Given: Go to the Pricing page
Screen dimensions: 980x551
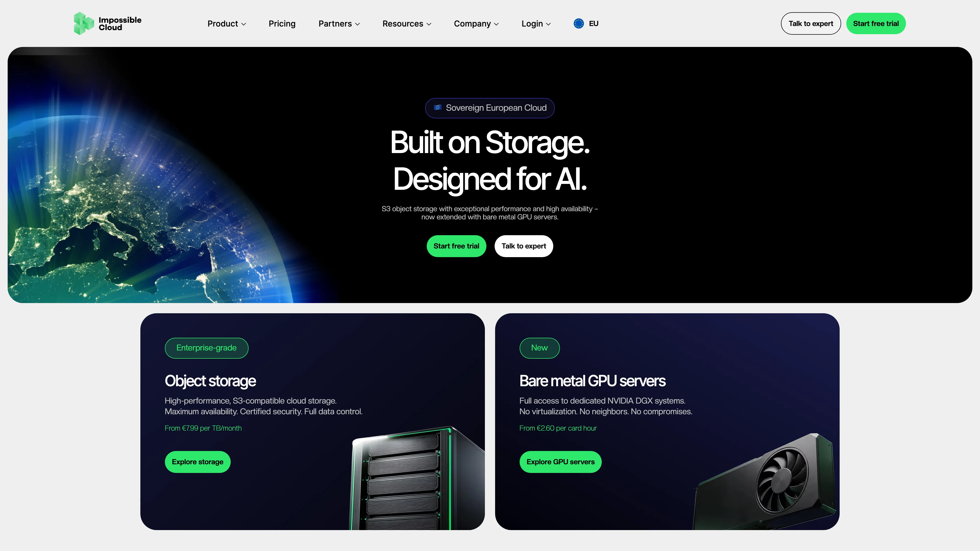Looking at the screenshot, I should coord(282,23).
